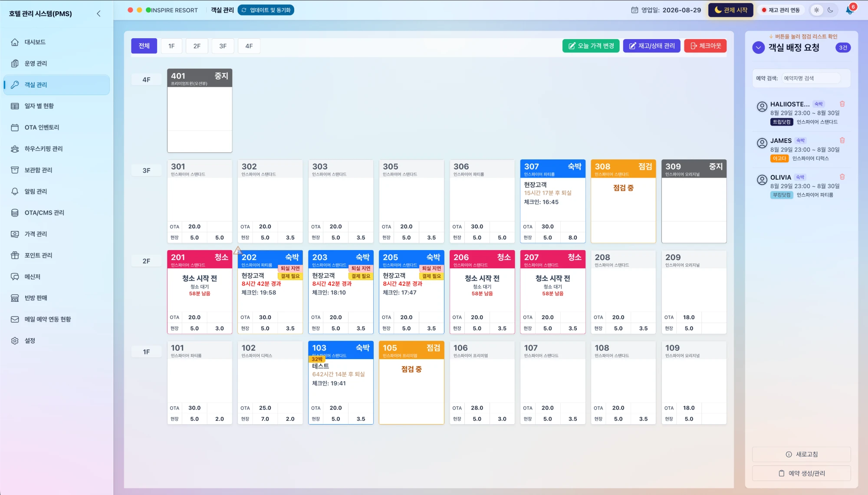This screenshot has height=495, width=868.
Task: Open the 보관함 관리 archive icon
Action: pyautogui.click(x=15, y=170)
